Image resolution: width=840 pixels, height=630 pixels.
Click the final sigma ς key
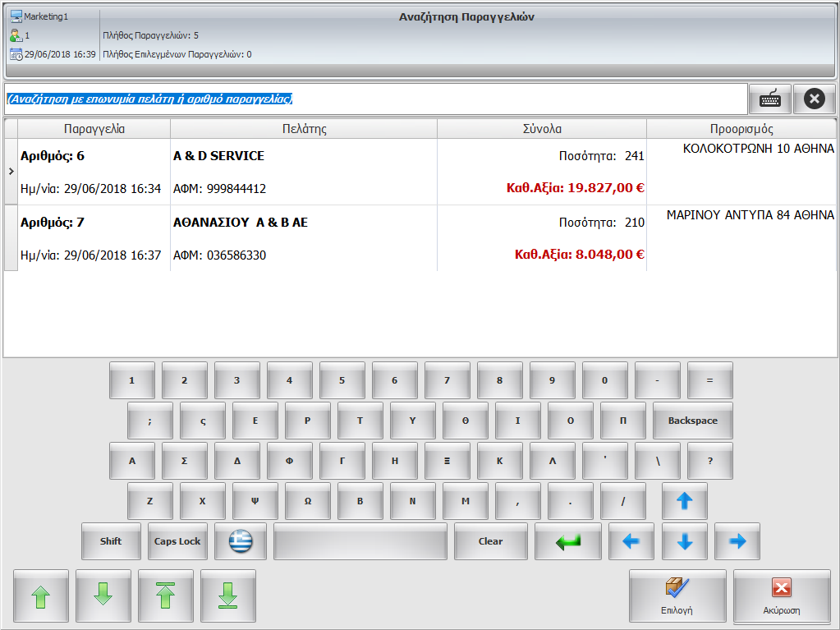203,421
